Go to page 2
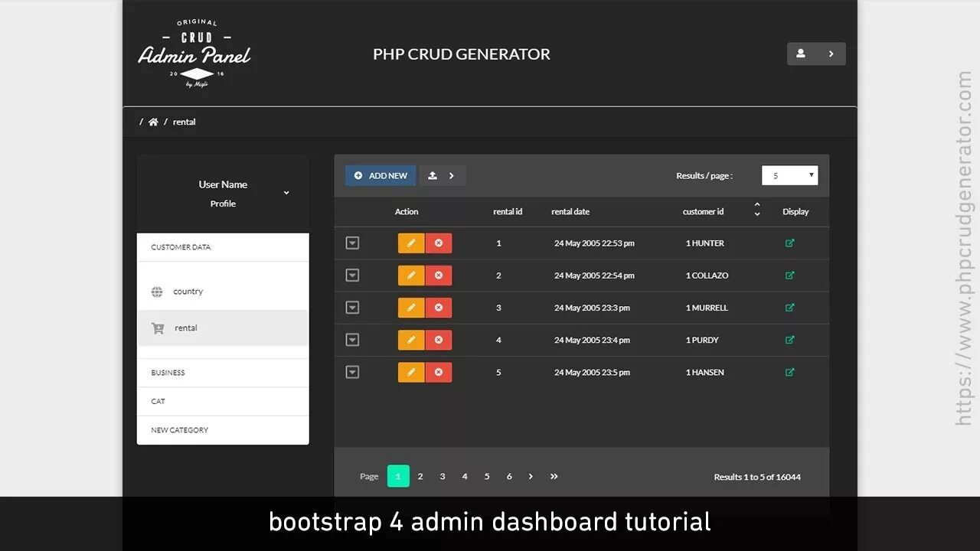Viewport: 980px width, 551px height. coord(420,476)
